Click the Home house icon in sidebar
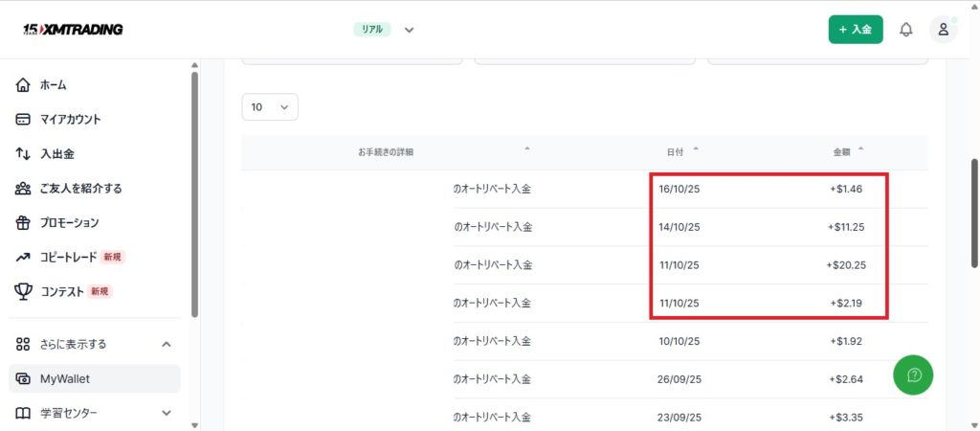This screenshot has width=980, height=431. pos(24,85)
